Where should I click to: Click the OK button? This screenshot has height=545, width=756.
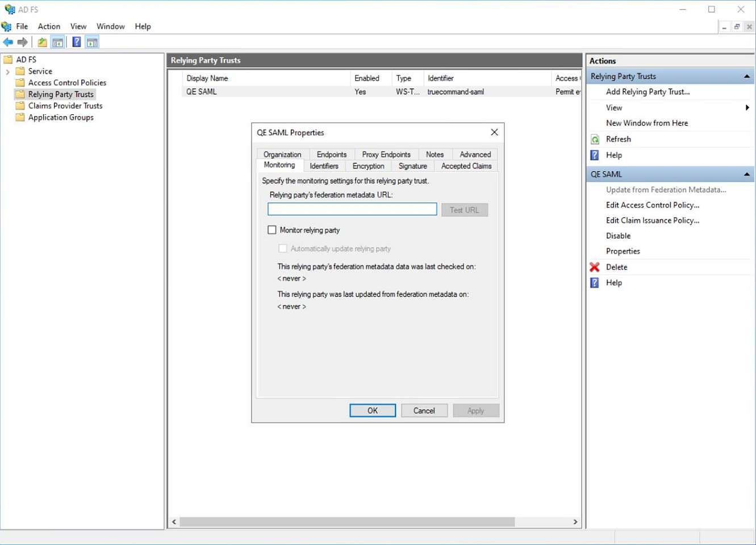pyautogui.click(x=373, y=410)
